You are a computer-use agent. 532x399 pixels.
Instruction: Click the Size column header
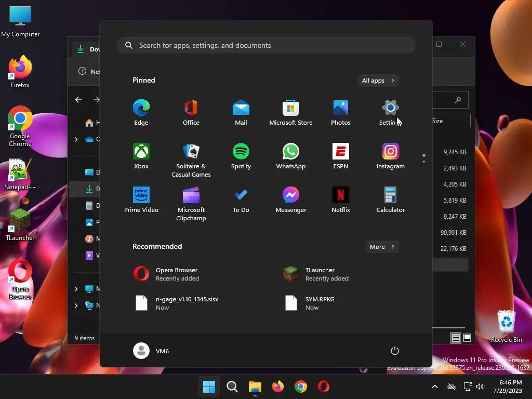tap(437, 121)
